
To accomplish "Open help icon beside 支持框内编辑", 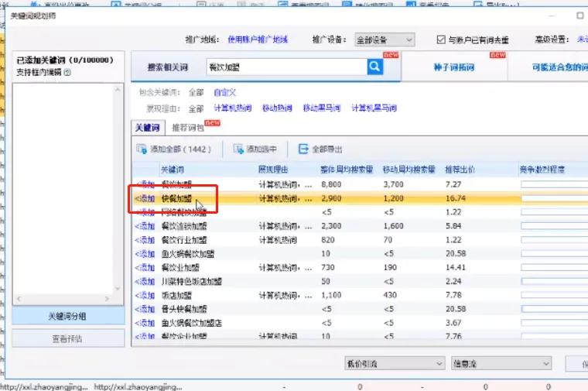I will [67, 72].
